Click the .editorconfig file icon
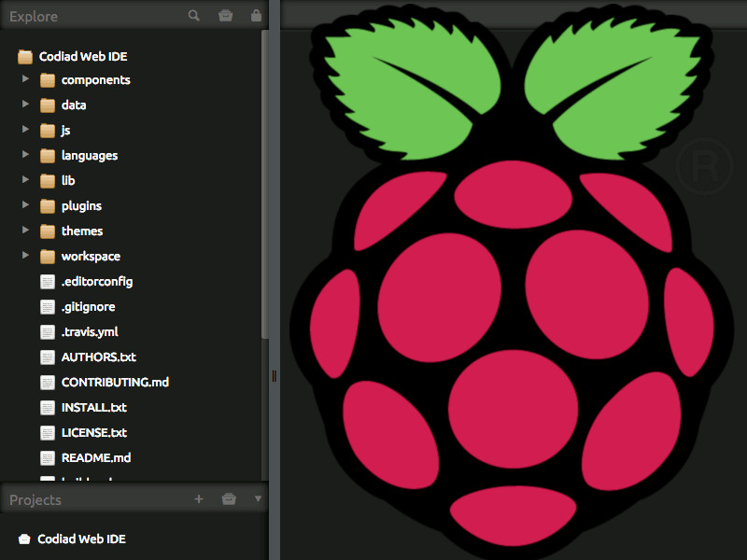The height and width of the screenshot is (560, 747). (x=48, y=282)
